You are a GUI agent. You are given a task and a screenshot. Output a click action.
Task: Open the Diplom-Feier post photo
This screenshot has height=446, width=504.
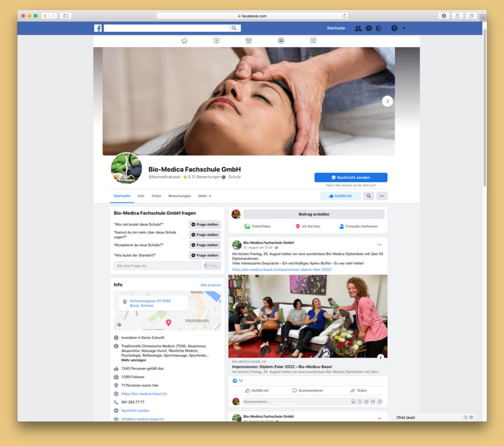click(308, 316)
